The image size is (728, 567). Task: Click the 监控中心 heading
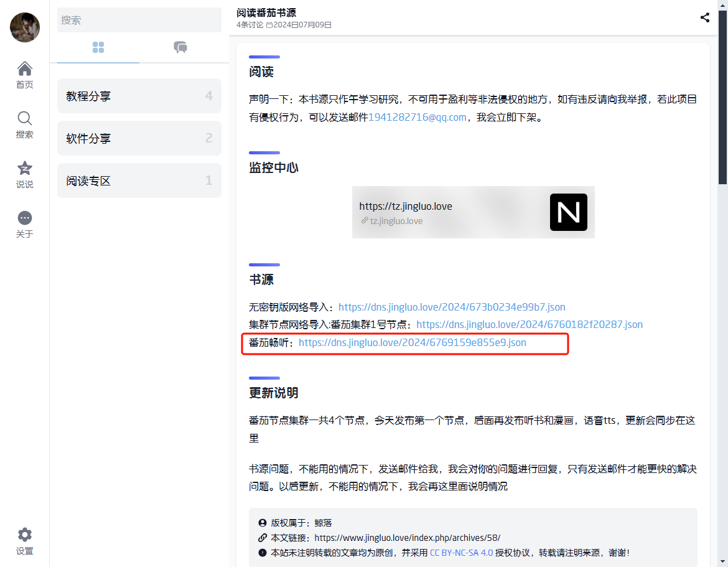273,167
